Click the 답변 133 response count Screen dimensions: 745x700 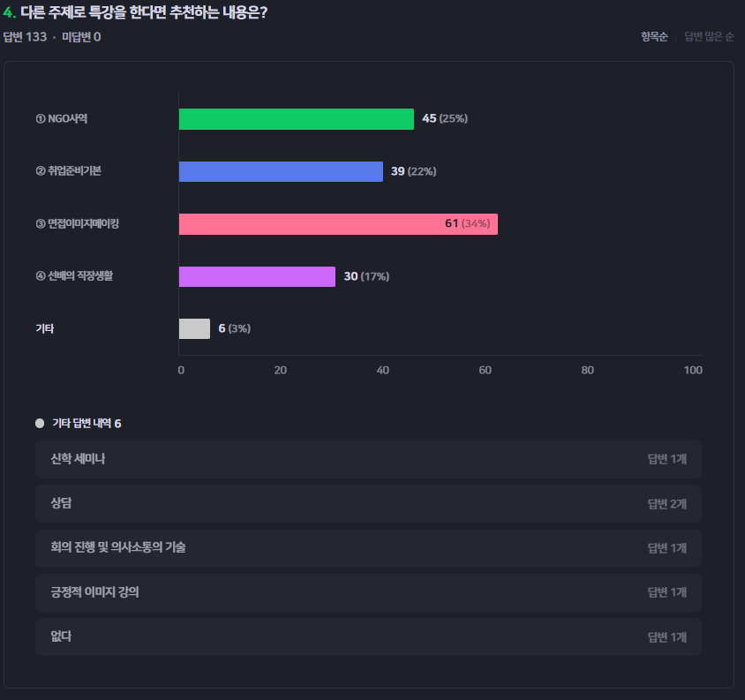coord(26,37)
